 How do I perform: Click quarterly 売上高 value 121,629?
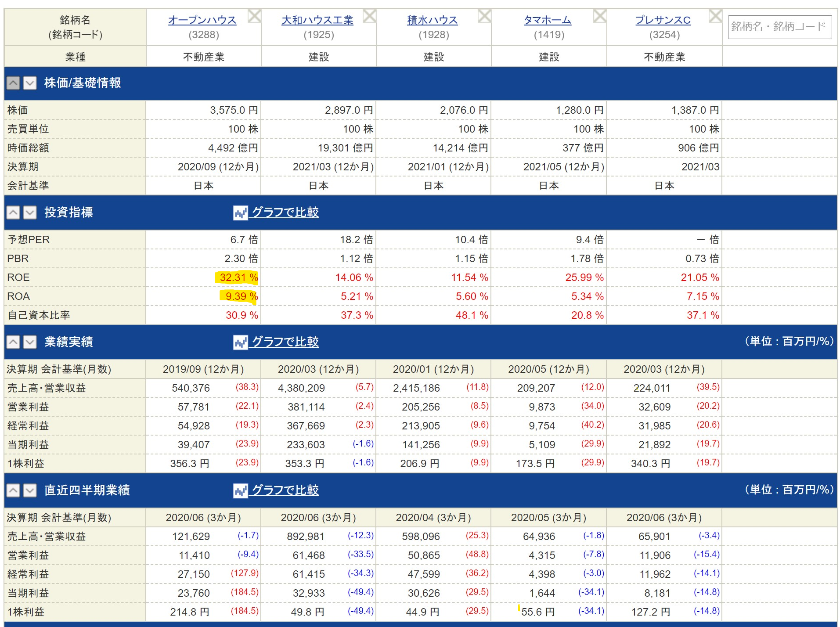point(191,537)
